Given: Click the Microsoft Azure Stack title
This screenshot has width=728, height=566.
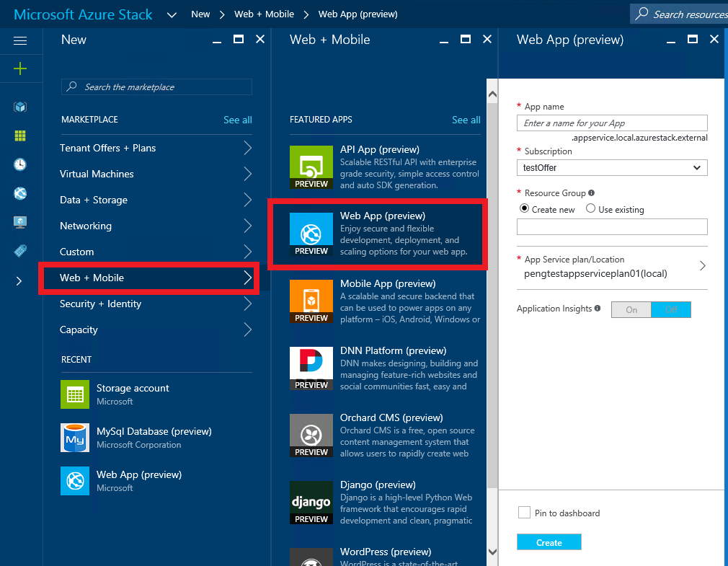Looking at the screenshot, I should [x=83, y=14].
